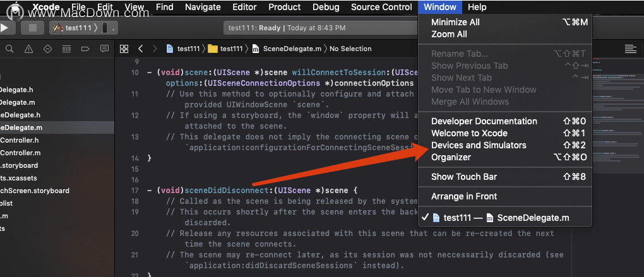Select checked test111 — SceneDelegate.m window entry

point(505,218)
